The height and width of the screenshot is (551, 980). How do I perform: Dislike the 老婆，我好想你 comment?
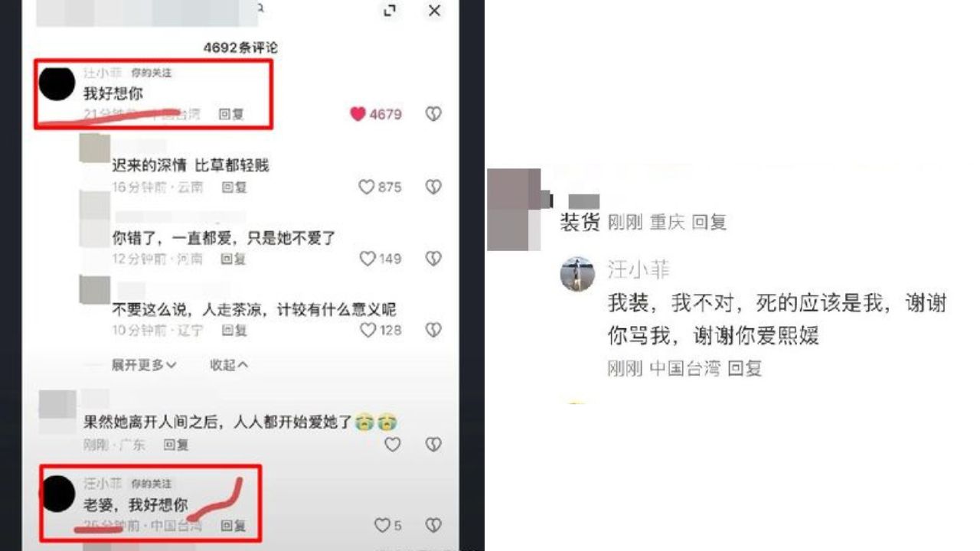pyautogui.click(x=433, y=525)
